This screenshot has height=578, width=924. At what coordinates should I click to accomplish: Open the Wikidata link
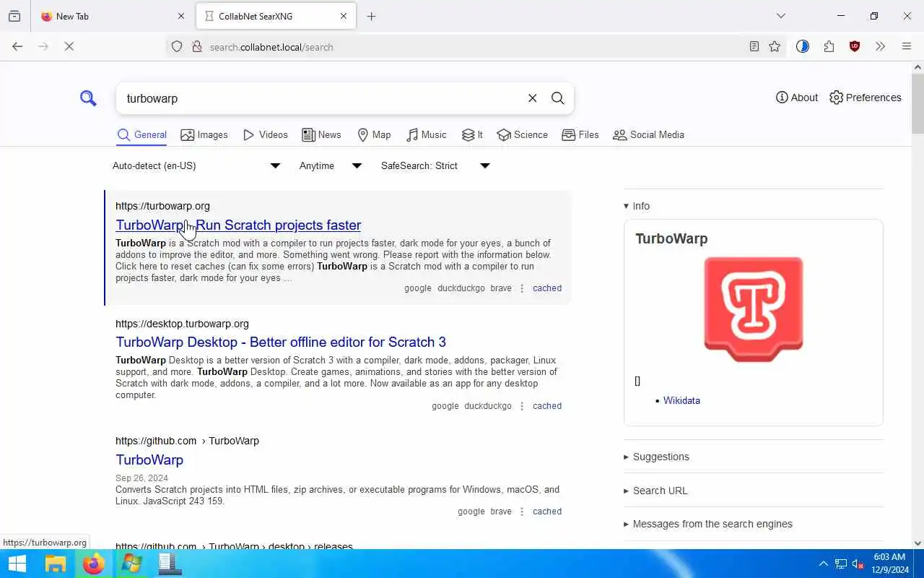[x=681, y=400]
